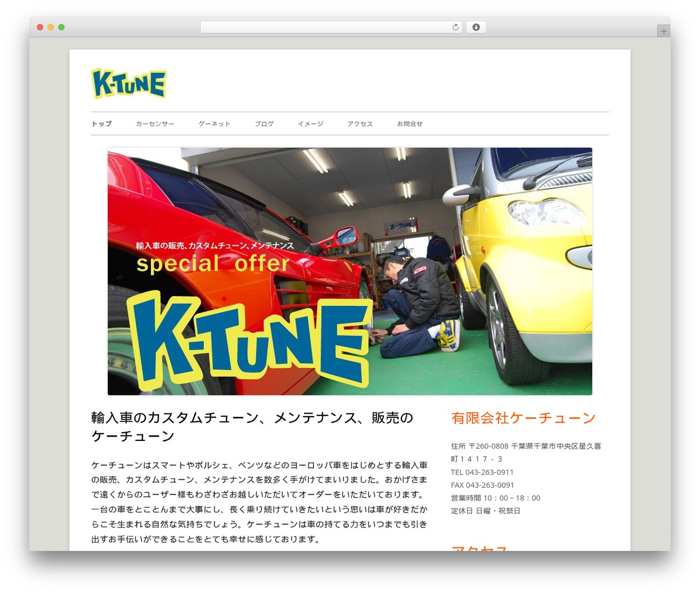This screenshot has height=593, width=700.
Task: Reload the page with the refresh icon
Action: tap(456, 27)
